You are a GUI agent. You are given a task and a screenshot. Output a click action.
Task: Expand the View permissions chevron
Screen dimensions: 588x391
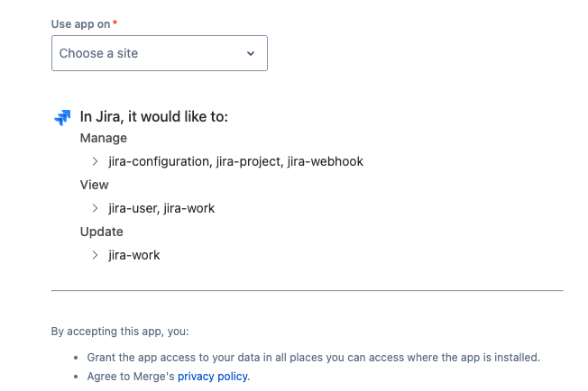[95, 208]
